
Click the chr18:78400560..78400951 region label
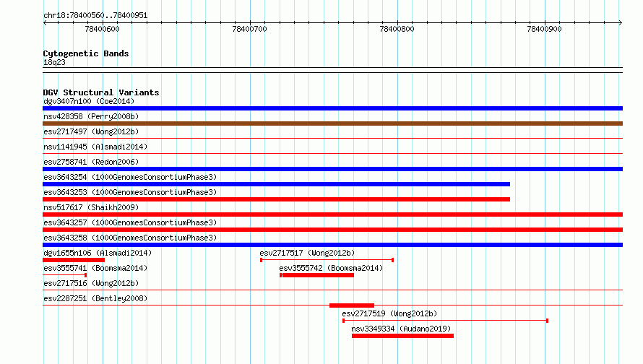coord(95,15)
